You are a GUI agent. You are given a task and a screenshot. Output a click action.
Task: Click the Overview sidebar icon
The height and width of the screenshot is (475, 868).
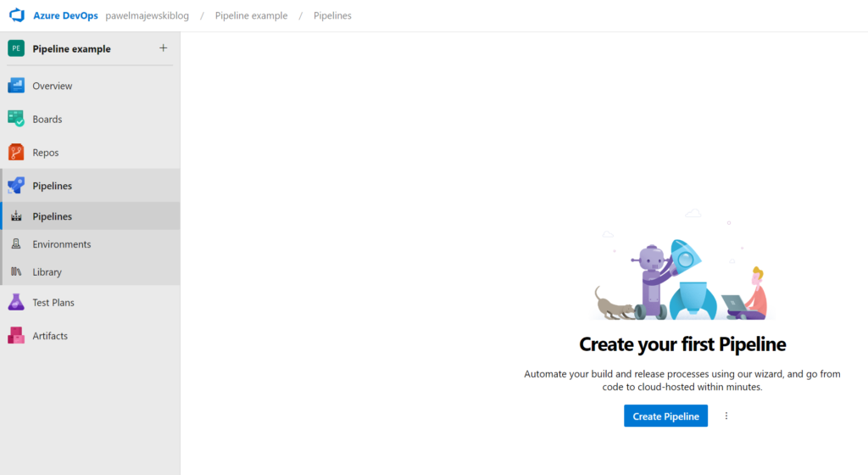16,86
